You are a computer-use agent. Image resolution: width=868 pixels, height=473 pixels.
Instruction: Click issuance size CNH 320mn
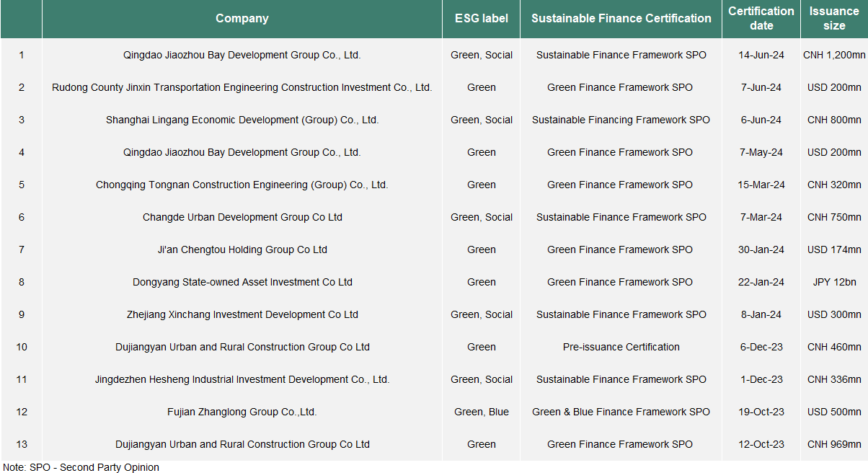click(x=834, y=185)
